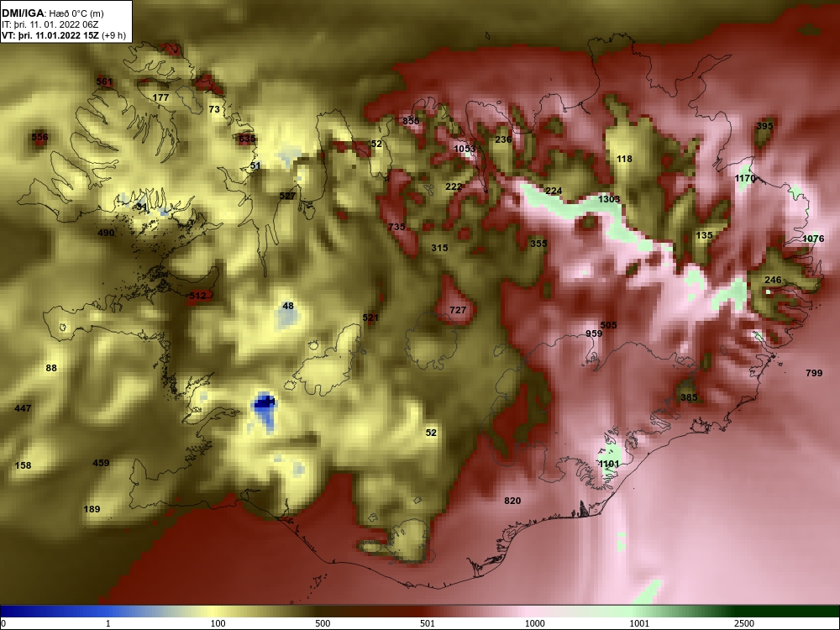Screen dimensions: 840x630
Task: Click the 'DMI/IGA: Hæð 0°C (m)' title text
Action: 52,13
